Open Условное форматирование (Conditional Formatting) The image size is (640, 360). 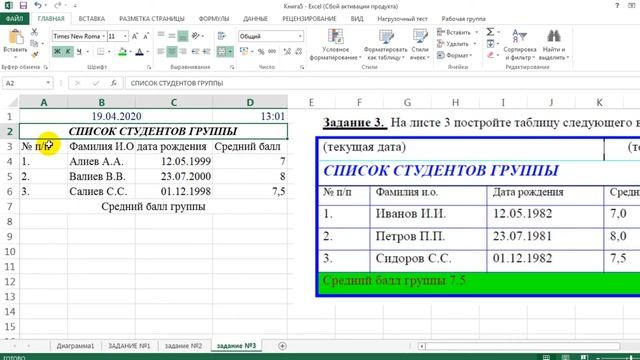click(x=336, y=45)
